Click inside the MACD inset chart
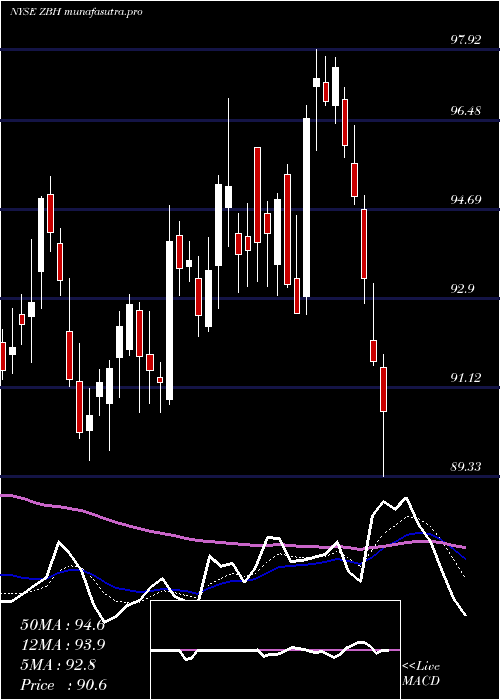The image size is (500, 700). pyautogui.click(x=275, y=650)
